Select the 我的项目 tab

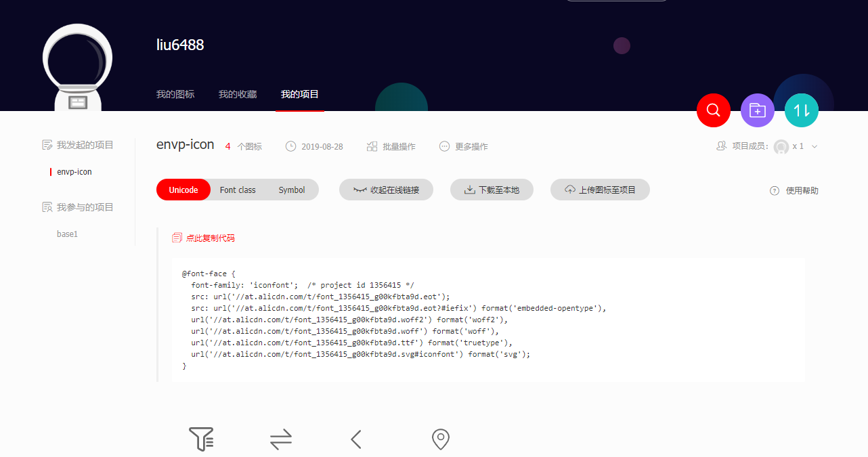[300, 94]
